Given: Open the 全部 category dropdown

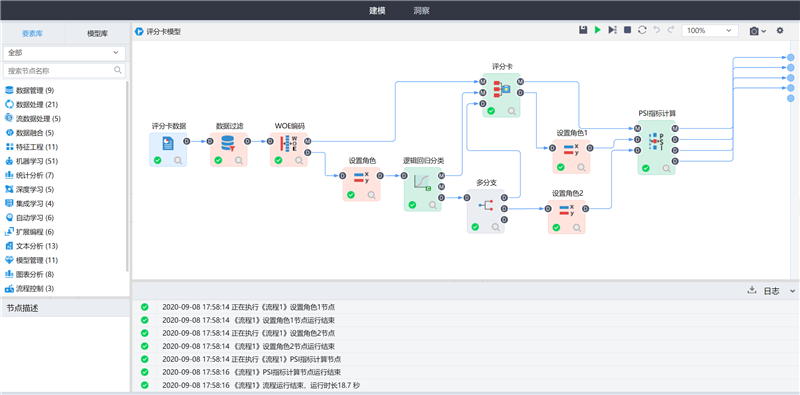Looking at the screenshot, I should (x=64, y=53).
